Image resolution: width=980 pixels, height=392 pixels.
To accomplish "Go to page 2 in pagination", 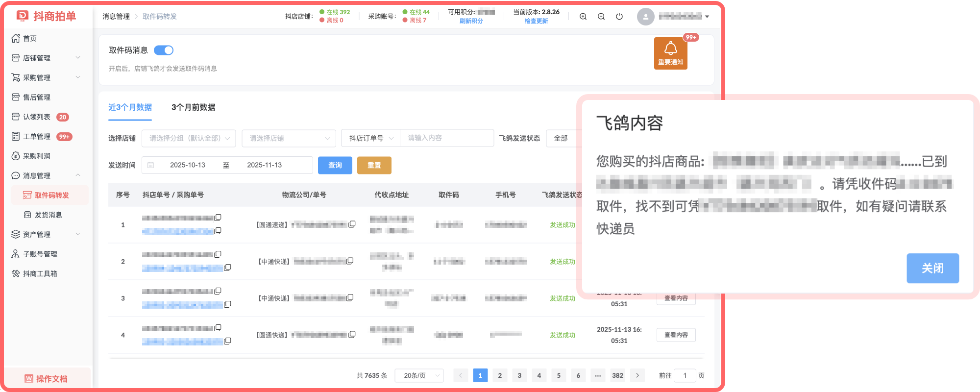I will (500, 375).
